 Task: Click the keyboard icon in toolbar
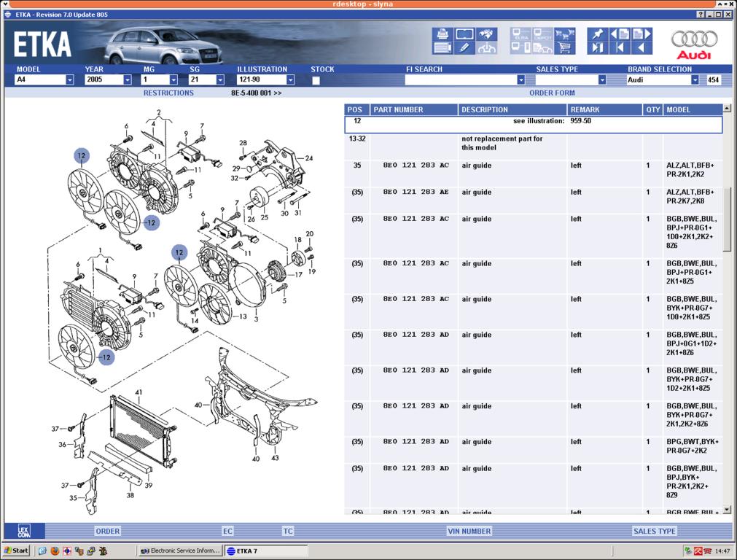[x=442, y=48]
